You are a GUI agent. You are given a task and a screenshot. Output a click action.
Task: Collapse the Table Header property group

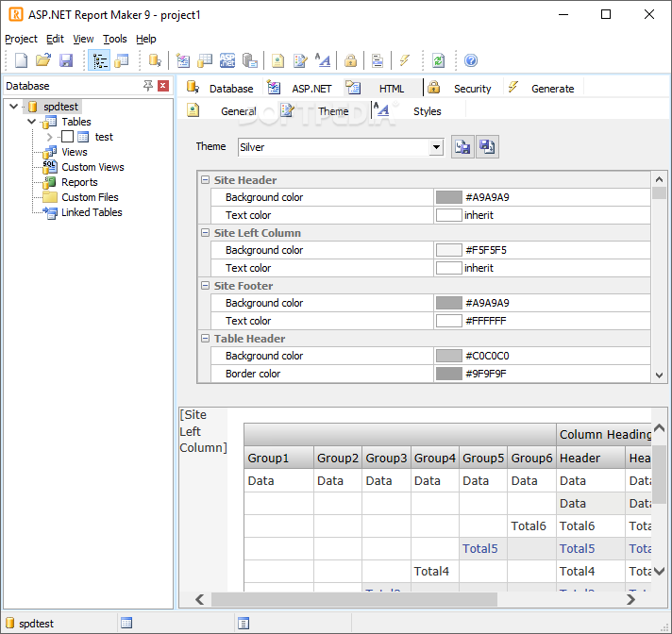(206, 338)
